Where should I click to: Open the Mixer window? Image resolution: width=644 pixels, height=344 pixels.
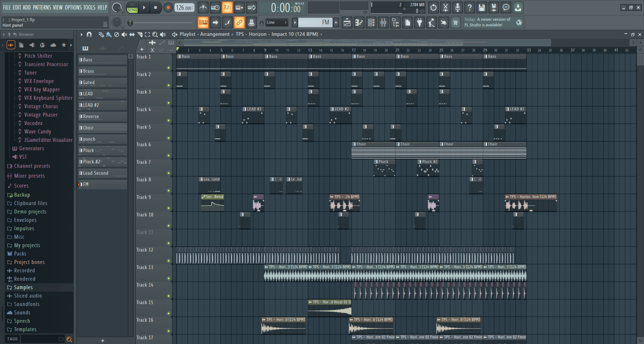[383, 22]
